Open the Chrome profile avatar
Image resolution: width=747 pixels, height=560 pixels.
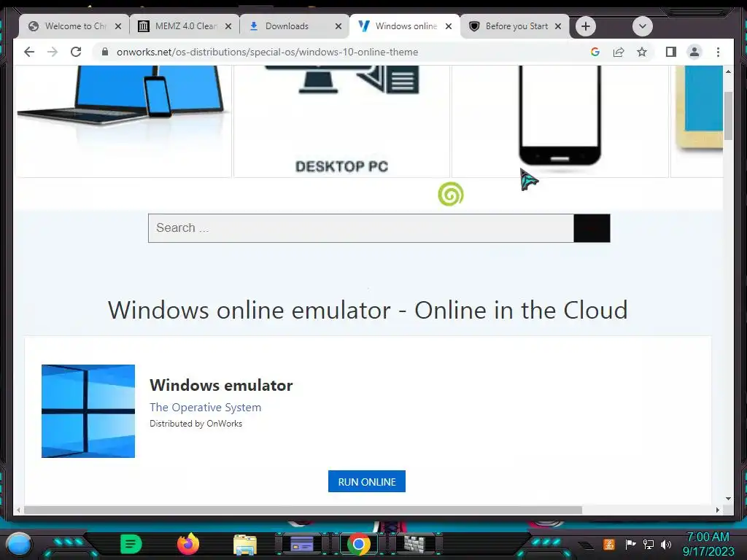point(694,52)
